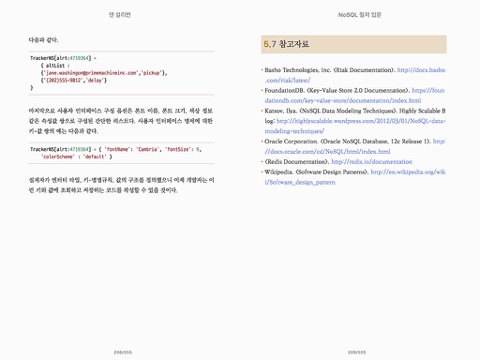Click the 'FoundationDB.' reference text
This screenshot has height=360, width=480.
tap(284, 90)
